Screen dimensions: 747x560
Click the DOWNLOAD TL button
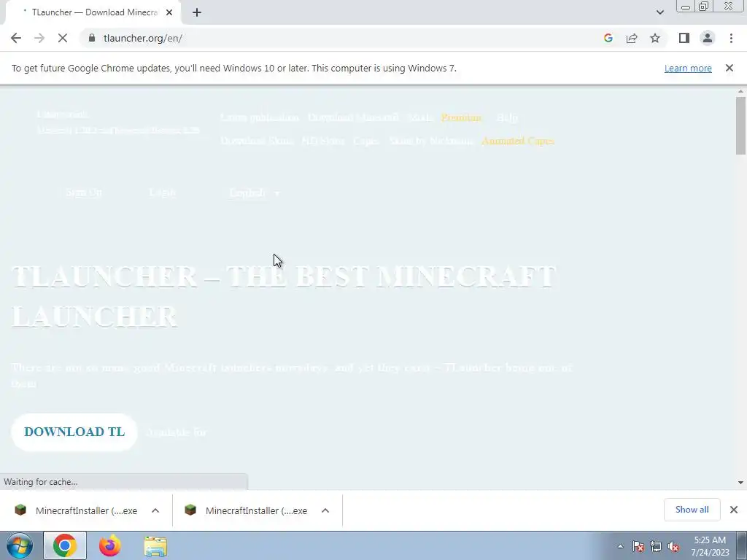click(x=74, y=432)
